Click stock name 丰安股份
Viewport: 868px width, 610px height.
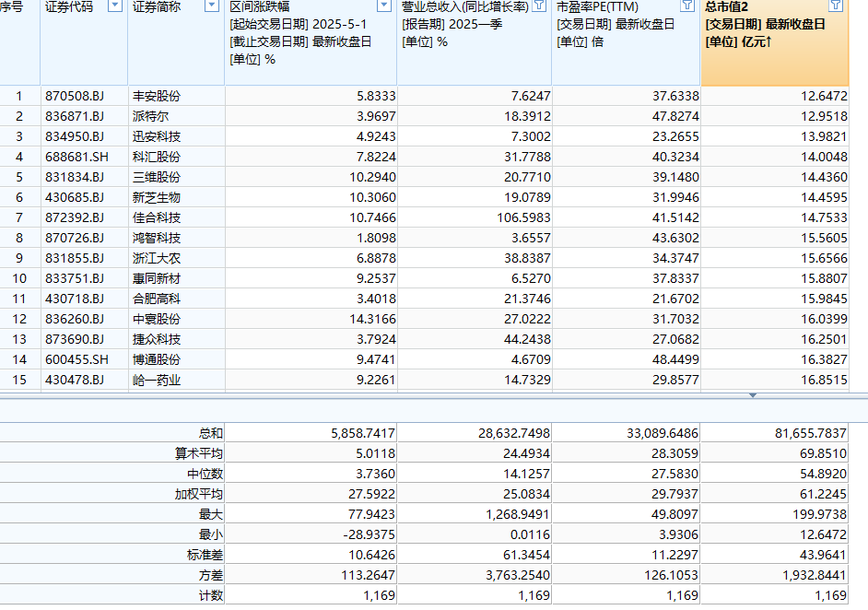point(156,97)
